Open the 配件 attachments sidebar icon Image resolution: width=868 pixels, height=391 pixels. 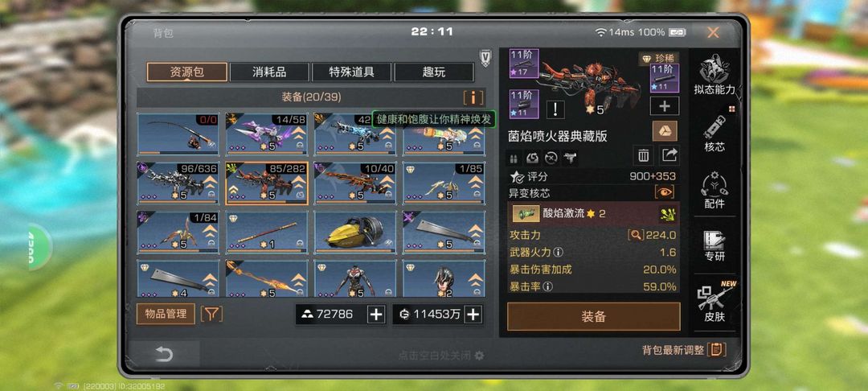point(714,191)
